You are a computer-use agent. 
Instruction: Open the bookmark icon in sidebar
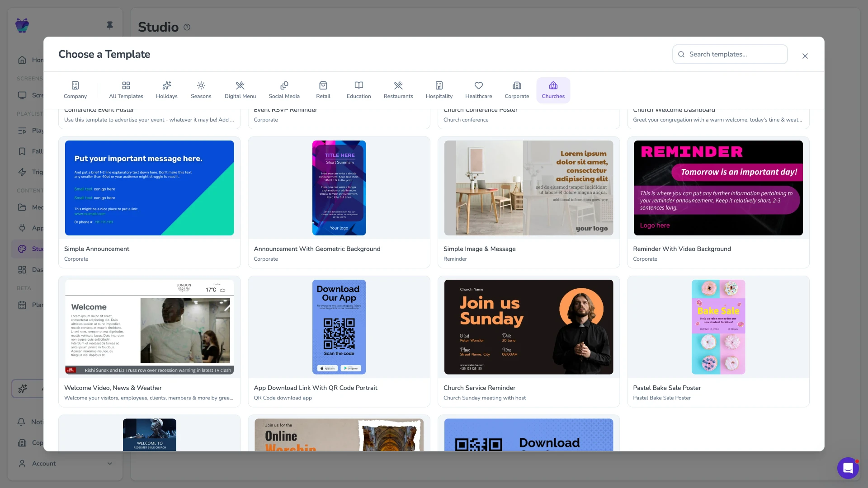tap(22, 151)
